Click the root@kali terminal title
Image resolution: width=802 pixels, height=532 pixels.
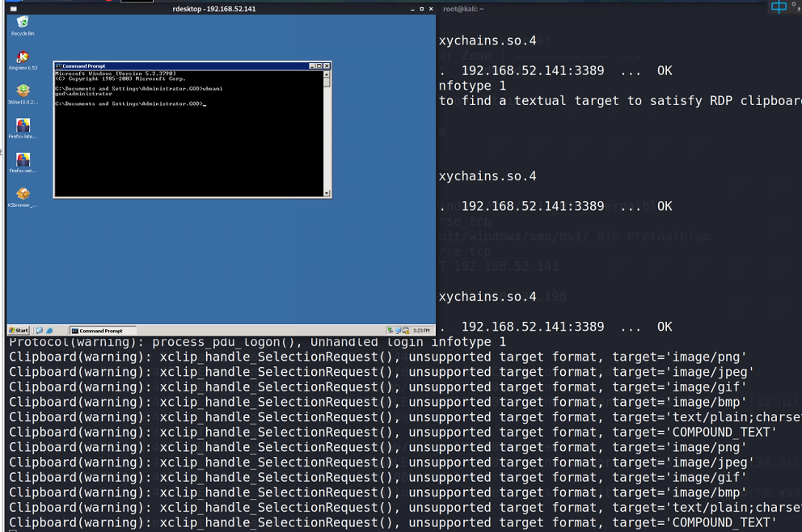463,9
